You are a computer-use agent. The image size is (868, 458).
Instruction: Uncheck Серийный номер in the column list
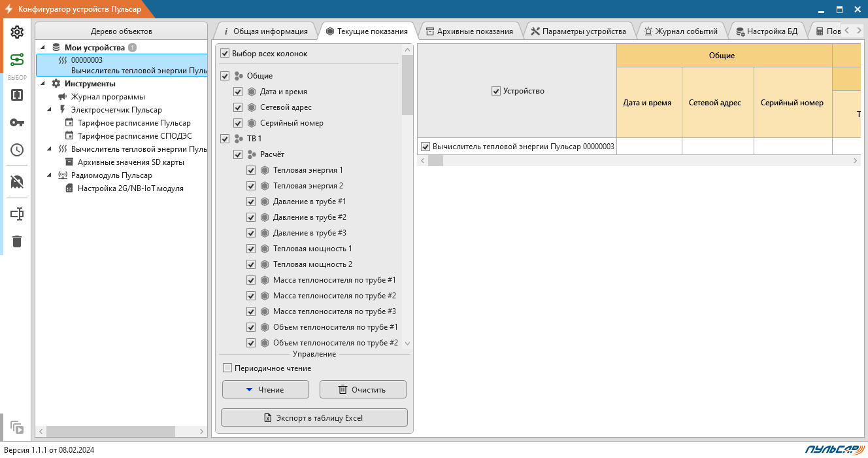[x=238, y=123]
